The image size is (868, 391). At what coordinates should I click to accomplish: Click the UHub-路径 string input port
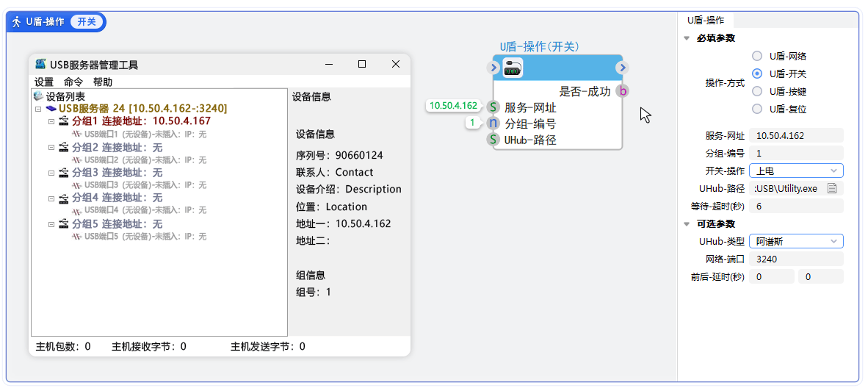click(493, 140)
